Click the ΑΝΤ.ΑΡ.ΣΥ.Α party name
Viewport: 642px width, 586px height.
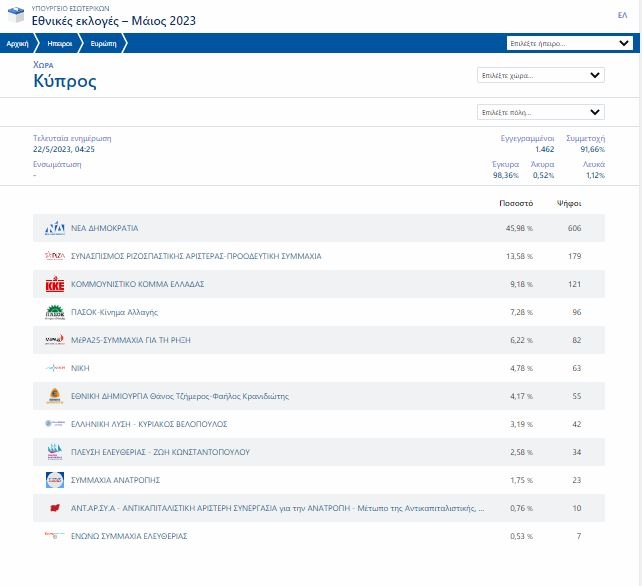[x=278, y=508]
